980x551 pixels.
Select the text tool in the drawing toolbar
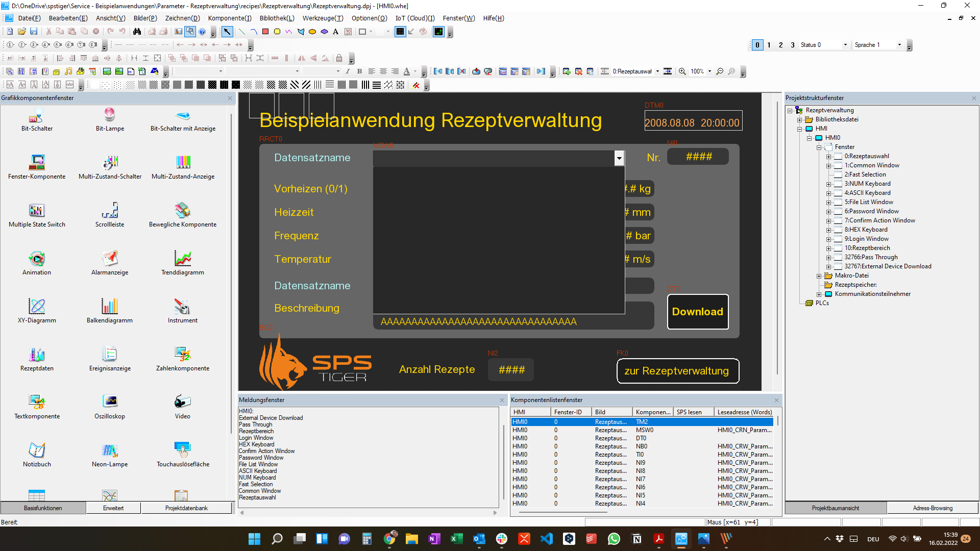tap(335, 31)
